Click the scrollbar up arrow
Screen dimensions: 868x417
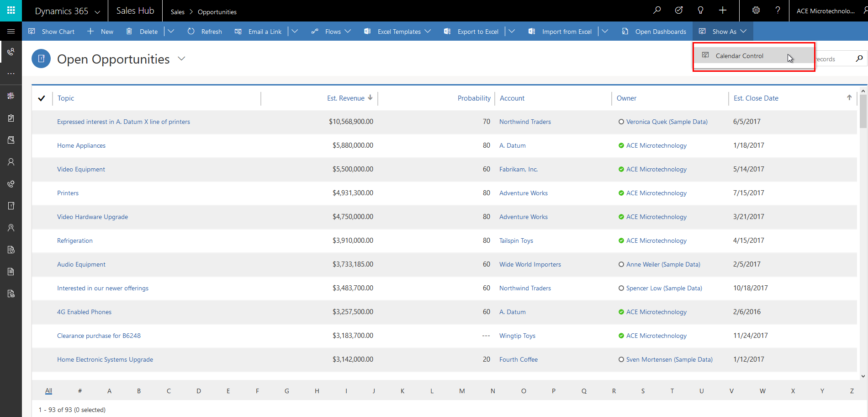[863, 91]
